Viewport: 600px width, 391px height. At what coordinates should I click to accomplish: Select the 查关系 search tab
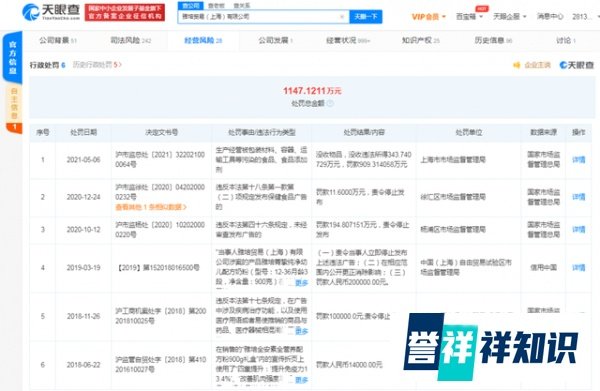(x=241, y=6)
